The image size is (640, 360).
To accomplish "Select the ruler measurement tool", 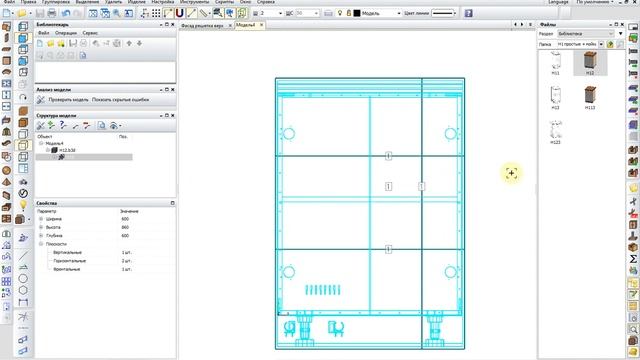I will (x=204, y=13).
